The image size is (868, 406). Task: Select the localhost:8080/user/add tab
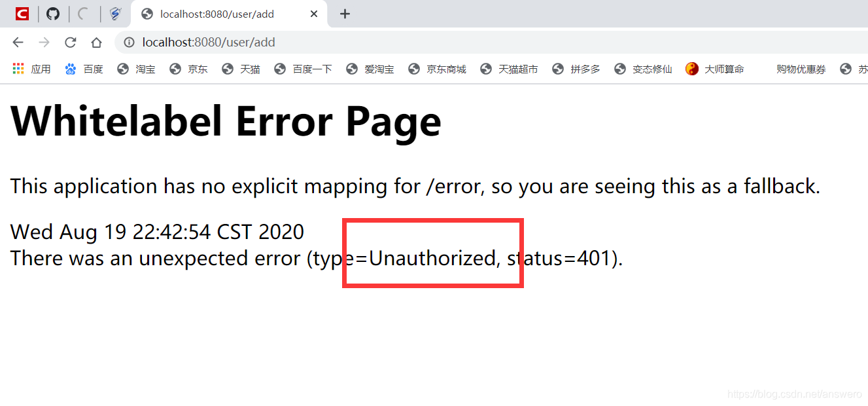(229, 14)
